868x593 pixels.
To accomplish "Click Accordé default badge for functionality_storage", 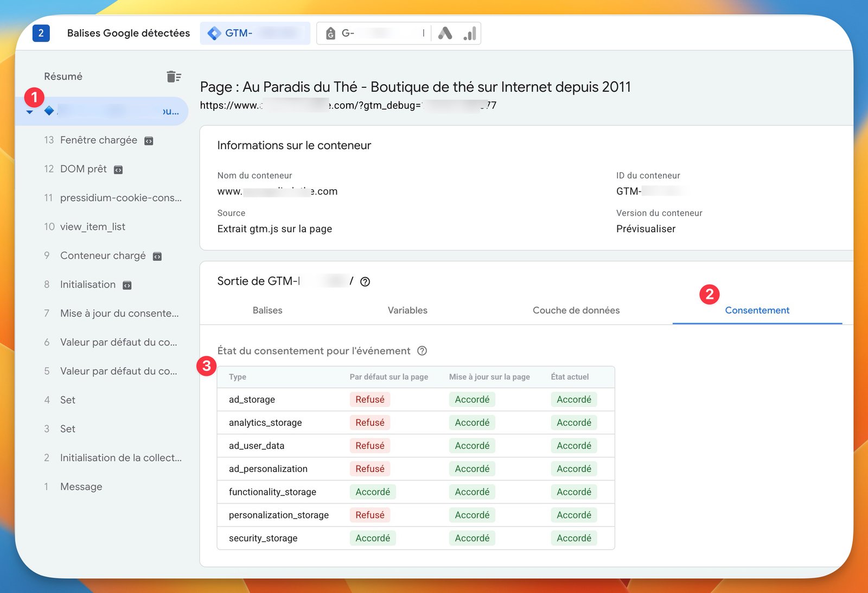I will tap(373, 492).
